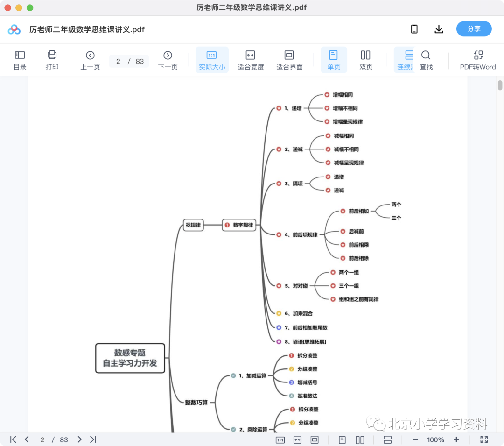The height and width of the screenshot is (446, 504).
Task: Jump to last page in bottom bar
Action: click(93, 439)
